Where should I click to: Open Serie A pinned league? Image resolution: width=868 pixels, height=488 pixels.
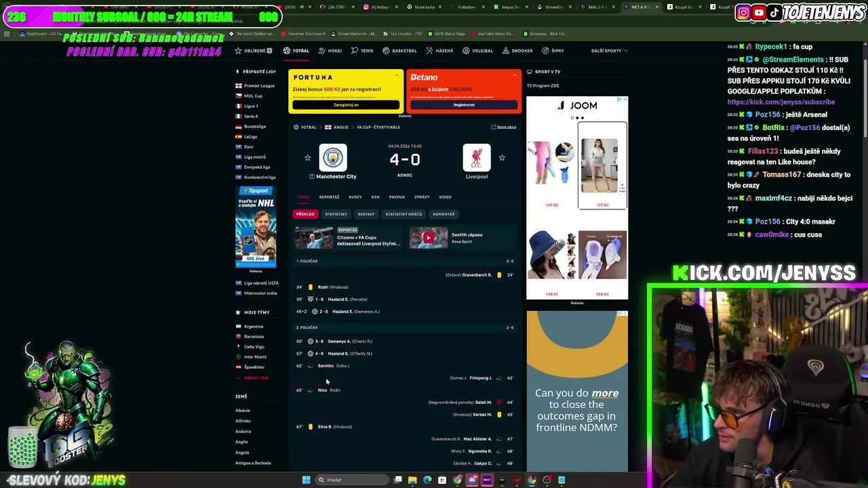[x=251, y=117]
